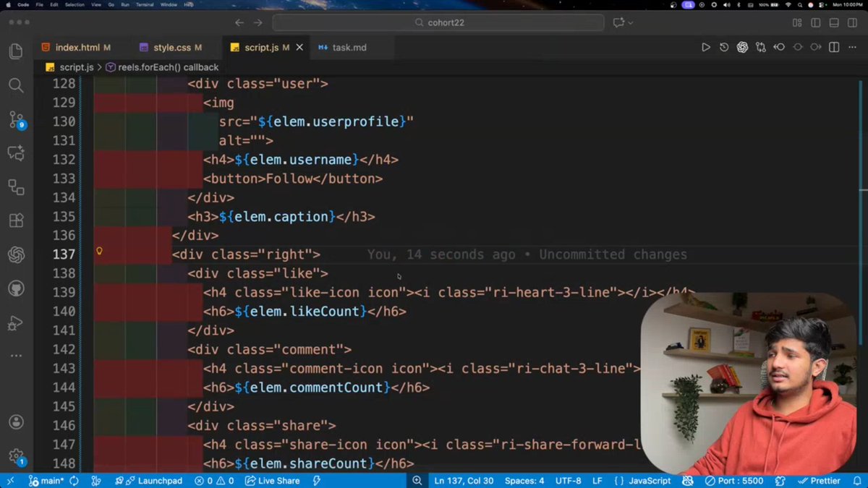This screenshot has height=488, width=868.
Task: Open Port 5500 in the status bar
Action: [737, 480]
